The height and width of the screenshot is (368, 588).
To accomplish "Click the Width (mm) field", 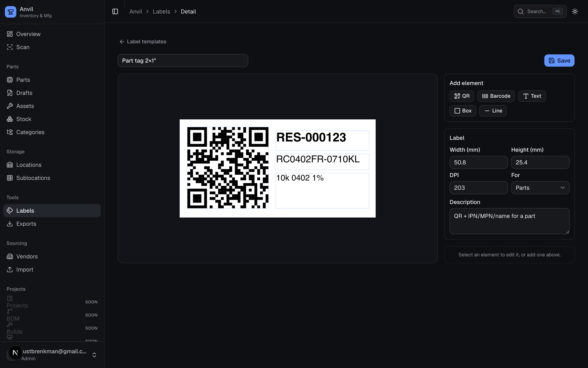I will [x=478, y=162].
